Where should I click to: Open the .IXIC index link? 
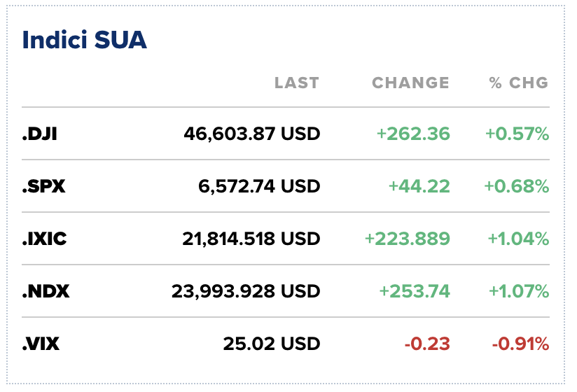point(44,239)
